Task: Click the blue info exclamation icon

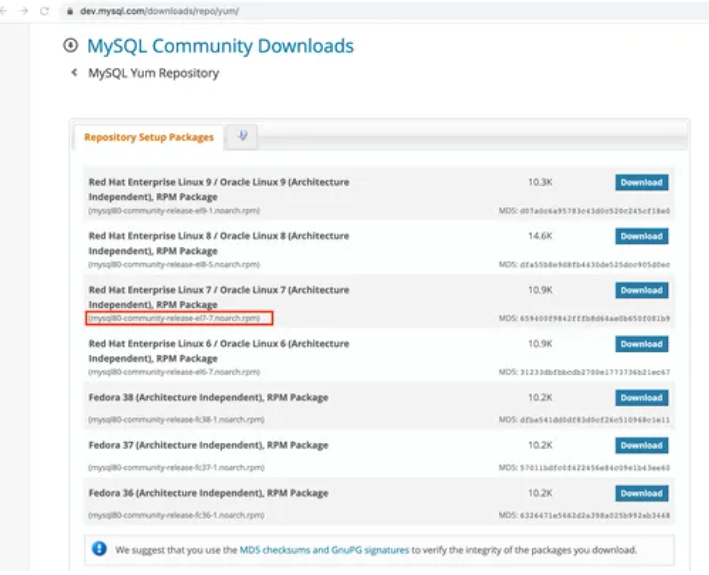Action: (99, 549)
